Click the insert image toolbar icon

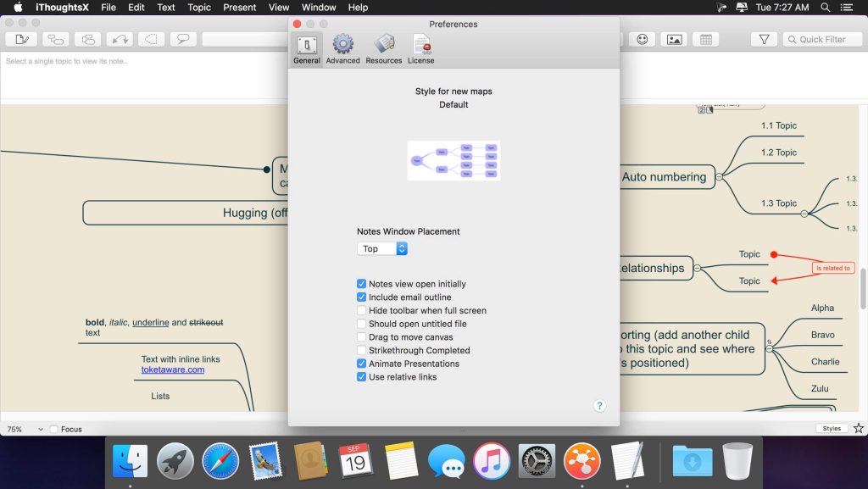pos(674,39)
